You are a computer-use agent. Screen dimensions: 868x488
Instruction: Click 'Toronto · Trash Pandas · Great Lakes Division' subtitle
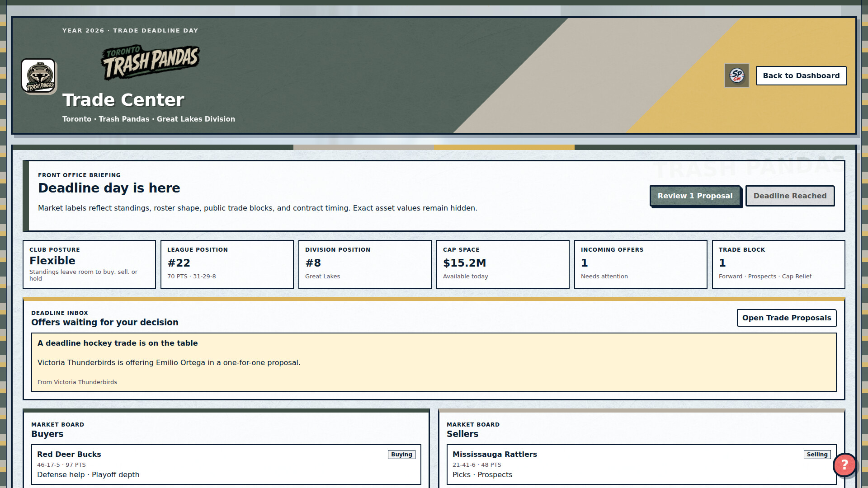(x=149, y=119)
